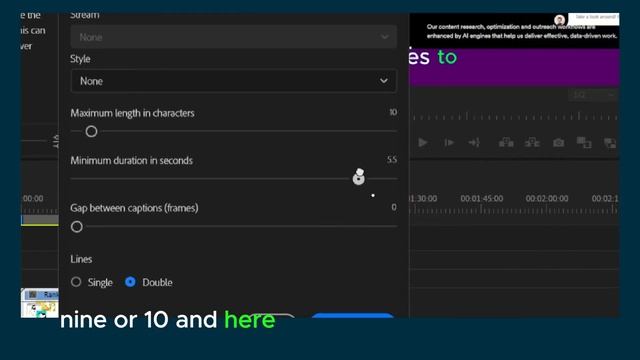Toggle the Comparison View icon
The width and height of the screenshot is (640, 360).
[584, 142]
